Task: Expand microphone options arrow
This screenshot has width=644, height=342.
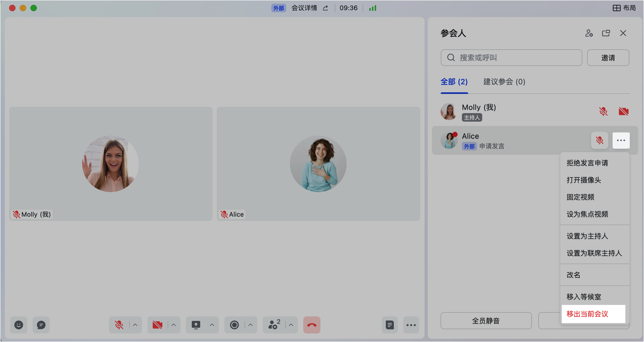Action: coord(135,325)
